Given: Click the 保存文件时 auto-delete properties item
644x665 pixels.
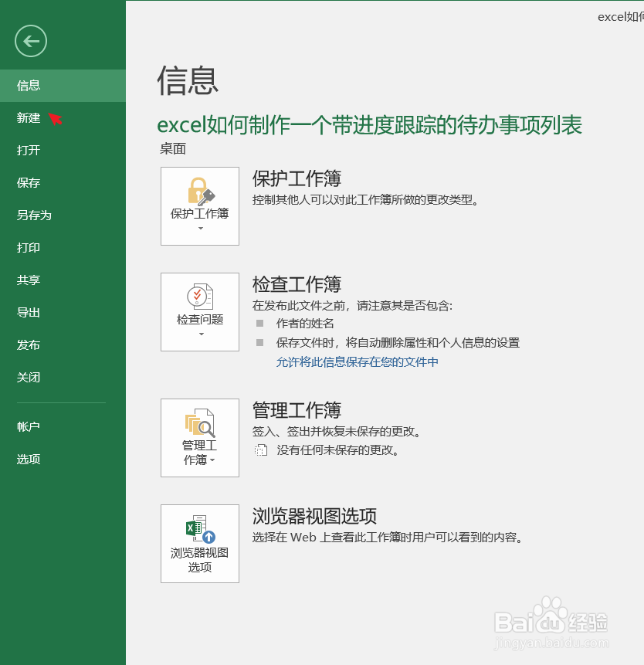Looking at the screenshot, I should coord(398,343).
